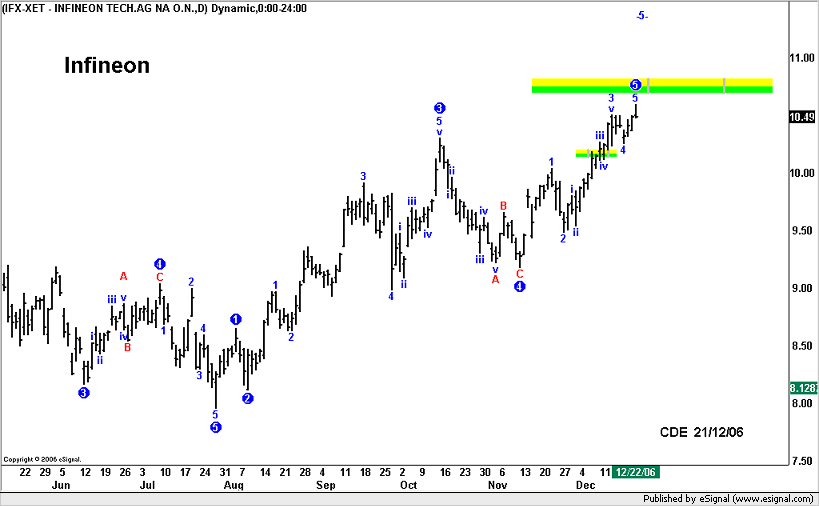819x506 pixels.
Task: Click the circled 4 marker at November low
Action: pyautogui.click(x=520, y=287)
